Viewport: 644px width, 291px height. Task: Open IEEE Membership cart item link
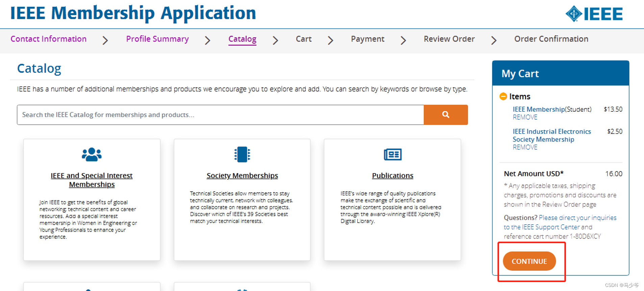[x=539, y=109]
